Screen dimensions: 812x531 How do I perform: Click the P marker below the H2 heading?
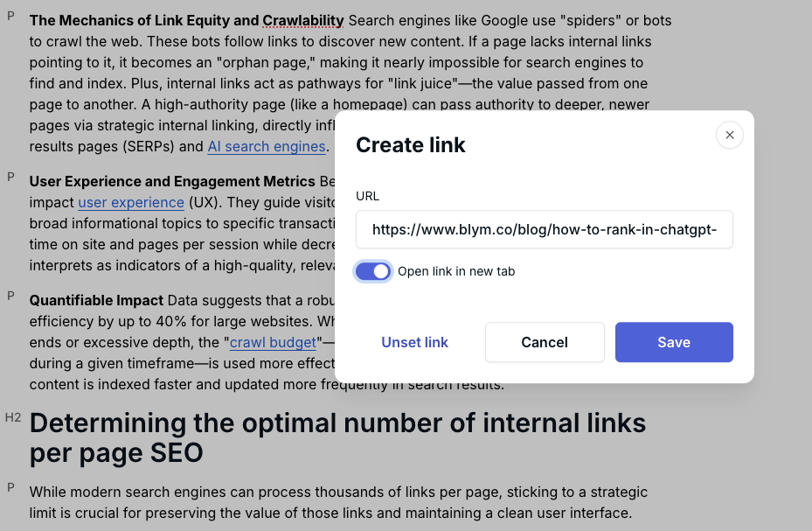point(10,487)
